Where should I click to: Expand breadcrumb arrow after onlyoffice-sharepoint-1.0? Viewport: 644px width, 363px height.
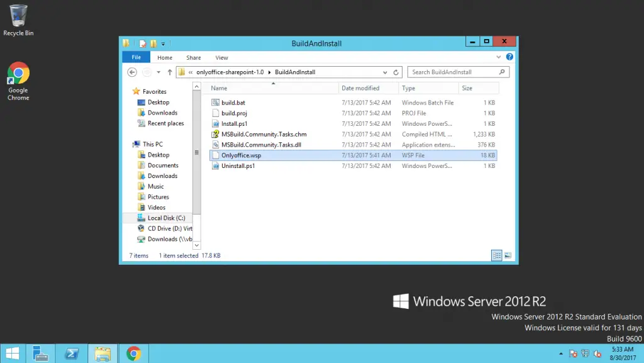[269, 72]
